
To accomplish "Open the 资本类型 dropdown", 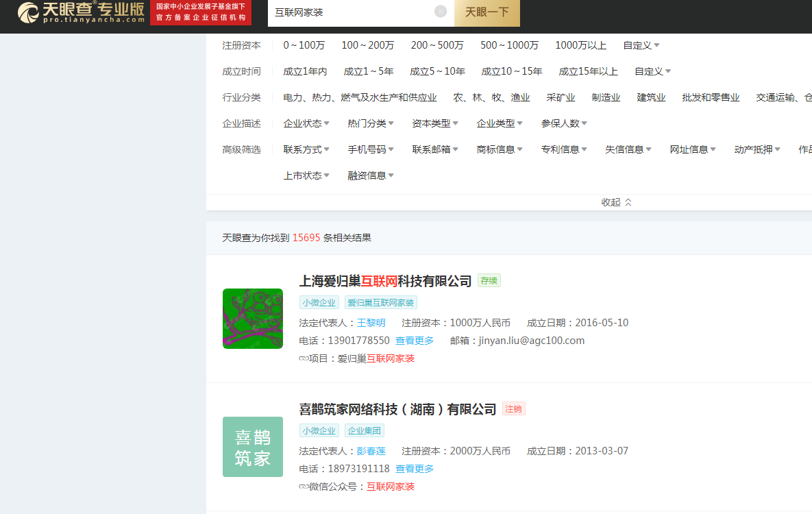I will (x=434, y=123).
